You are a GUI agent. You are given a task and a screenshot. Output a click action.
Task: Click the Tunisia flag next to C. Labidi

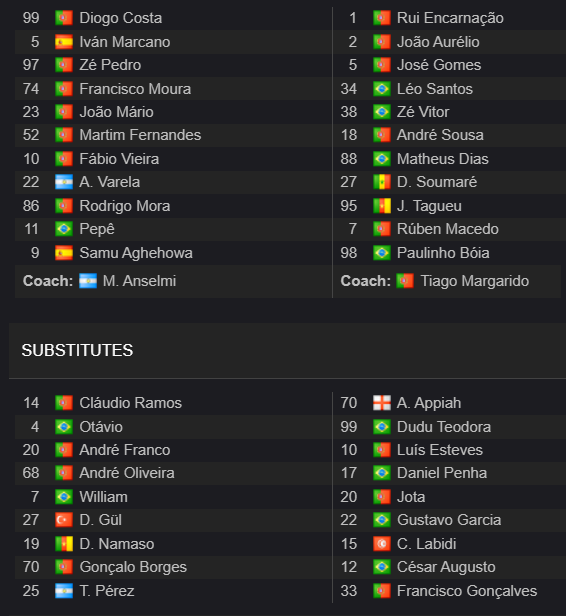coord(381,544)
